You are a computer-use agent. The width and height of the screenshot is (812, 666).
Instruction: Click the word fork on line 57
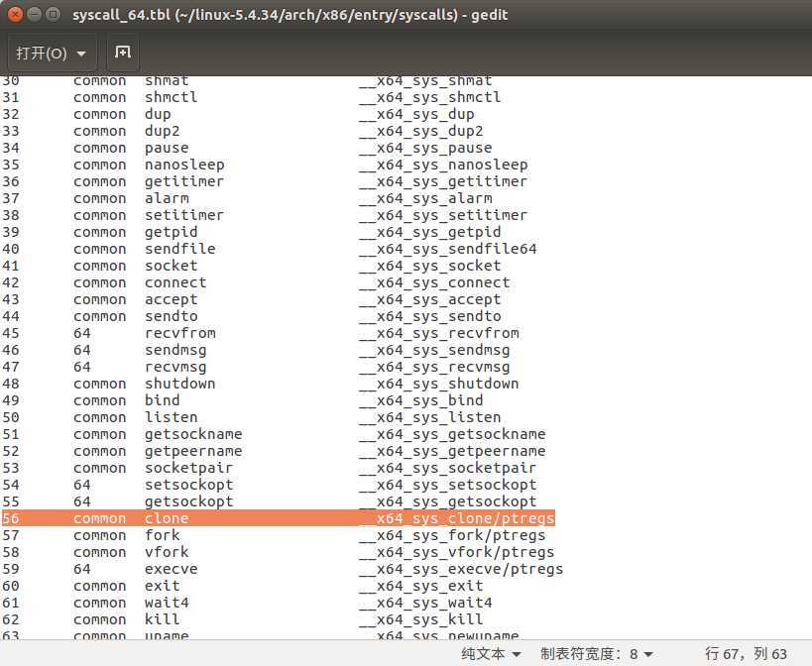point(162,535)
